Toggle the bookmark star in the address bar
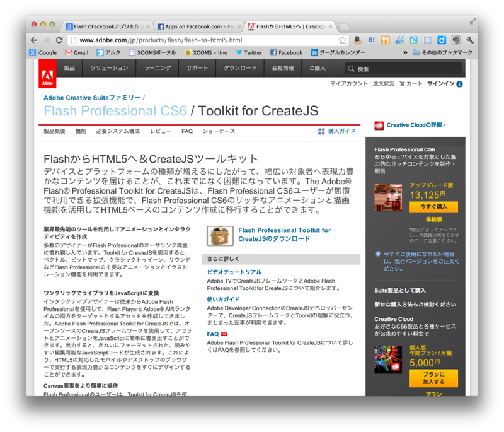The image size is (504, 432). coord(343,38)
